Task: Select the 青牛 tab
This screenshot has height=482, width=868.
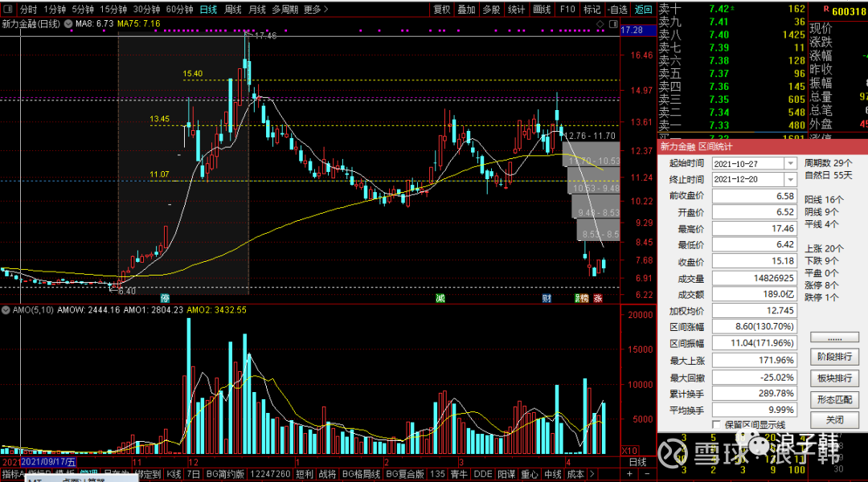Action: pyautogui.click(x=459, y=474)
